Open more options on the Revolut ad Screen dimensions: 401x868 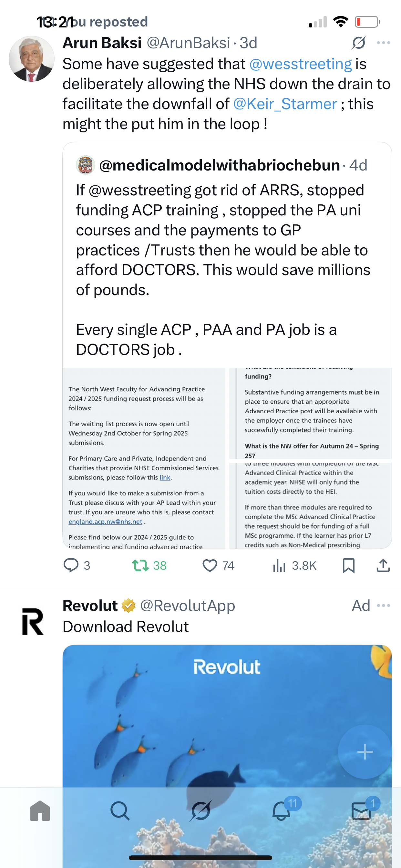(x=384, y=605)
